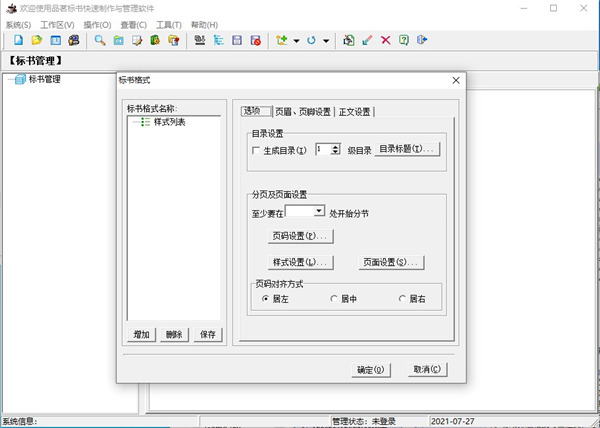Switch to 页眉、页脚设置 tab

pyautogui.click(x=303, y=112)
